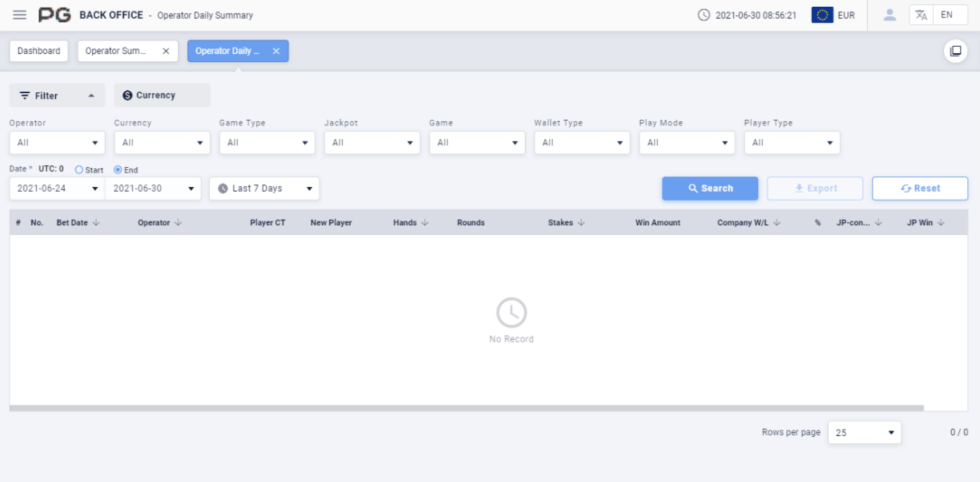Open the Game Type dropdown
Viewport: 980px width, 482px height.
[x=267, y=143]
